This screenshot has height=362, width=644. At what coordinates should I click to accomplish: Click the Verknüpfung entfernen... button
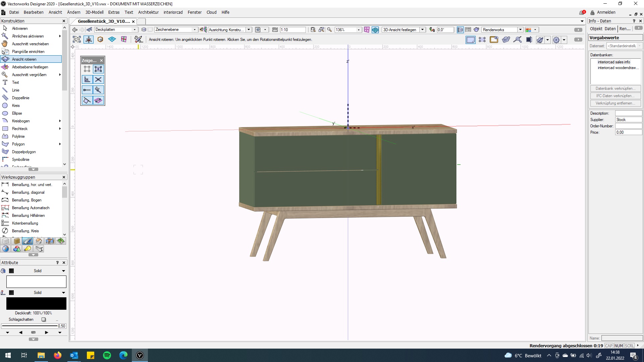tap(615, 103)
